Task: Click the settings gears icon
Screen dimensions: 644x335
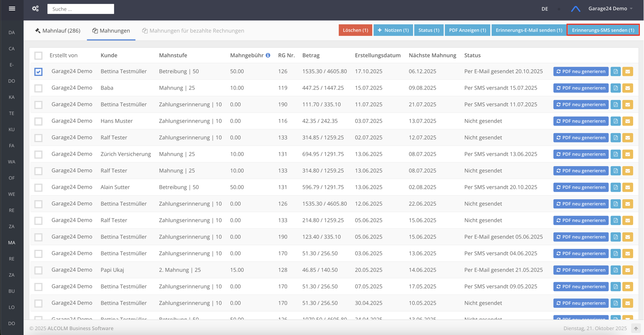Action: tap(35, 8)
